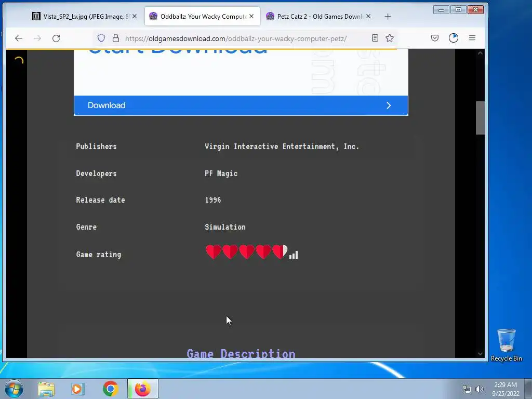This screenshot has width=532, height=399.
Task: Open Windows Explorer from taskbar
Action: tap(46, 389)
